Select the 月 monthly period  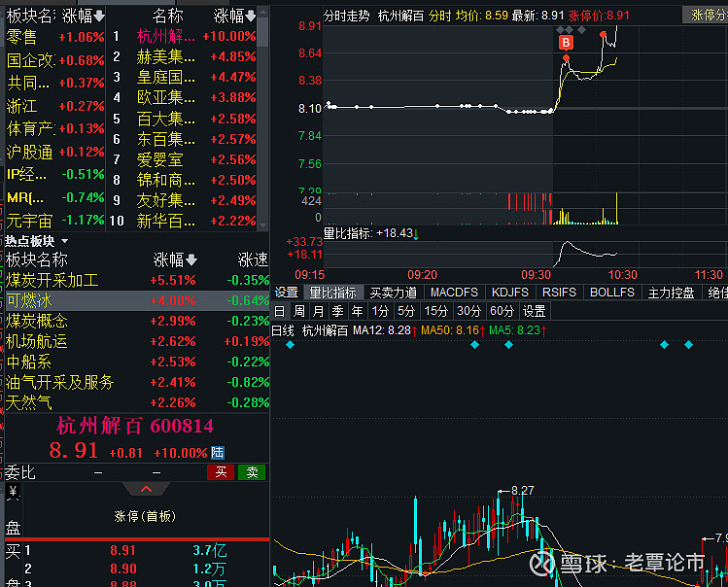(x=318, y=311)
